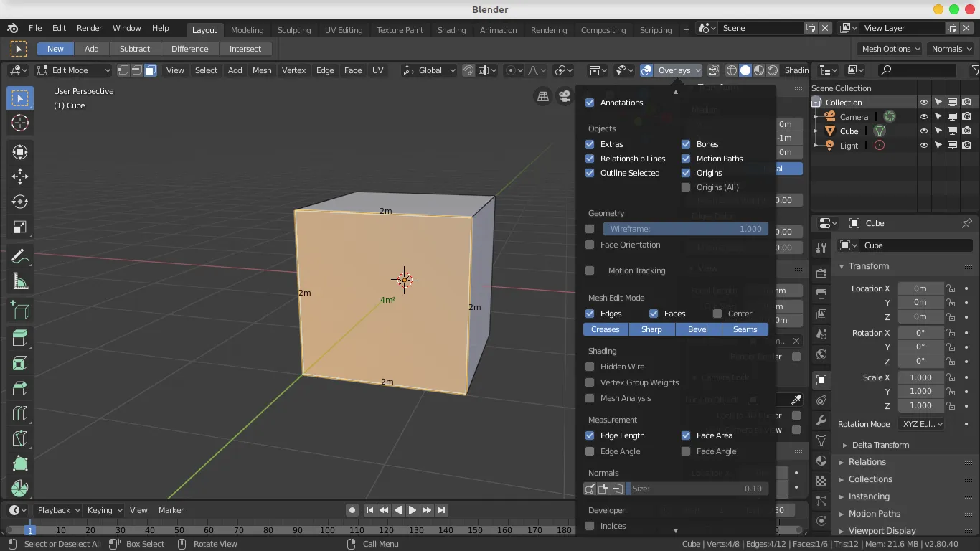Image resolution: width=980 pixels, height=551 pixels.
Task: Hide the Cube in outliner with eye icon
Action: [924, 131]
